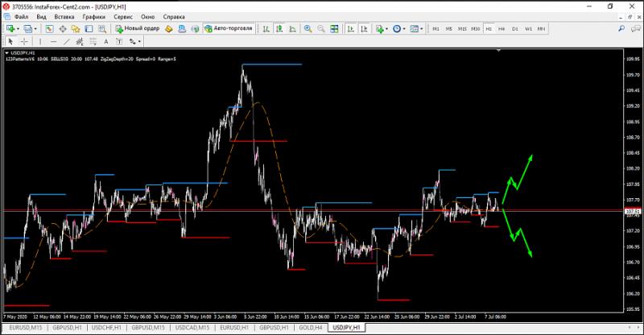Show the Terminal panel icon
The width and height of the screenshot is (644, 335).
89,29
